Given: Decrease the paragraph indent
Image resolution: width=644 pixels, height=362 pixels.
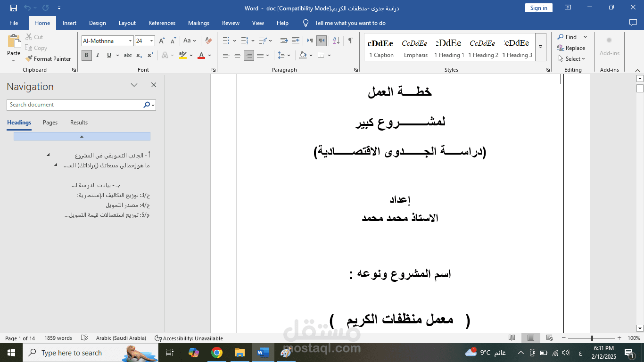Looking at the screenshot, I should point(284,41).
